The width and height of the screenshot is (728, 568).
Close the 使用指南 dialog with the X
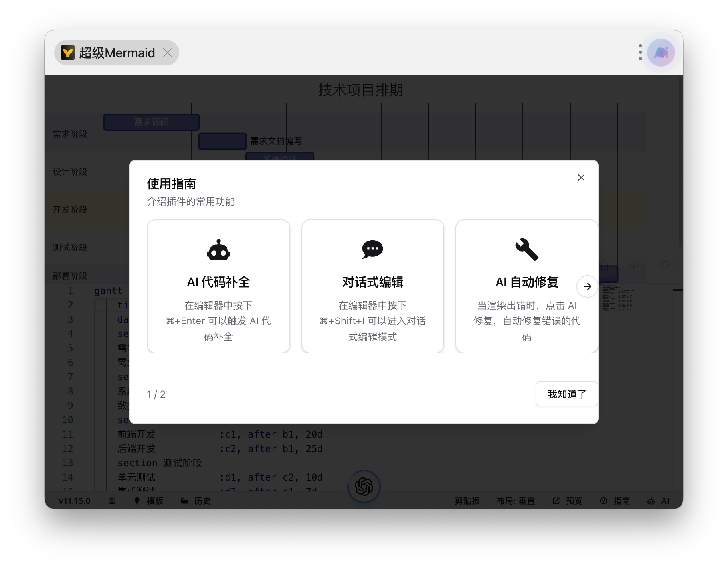coord(581,177)
